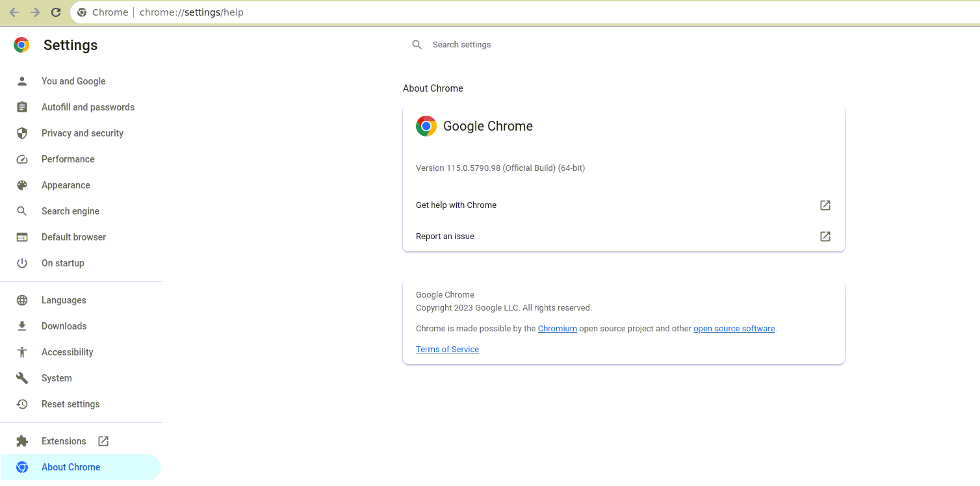Viewport: 980px width, 486px height.
Task: Click the Chrome icon for About Chrome
Action: pyautogui.click(x=22, y=467)
